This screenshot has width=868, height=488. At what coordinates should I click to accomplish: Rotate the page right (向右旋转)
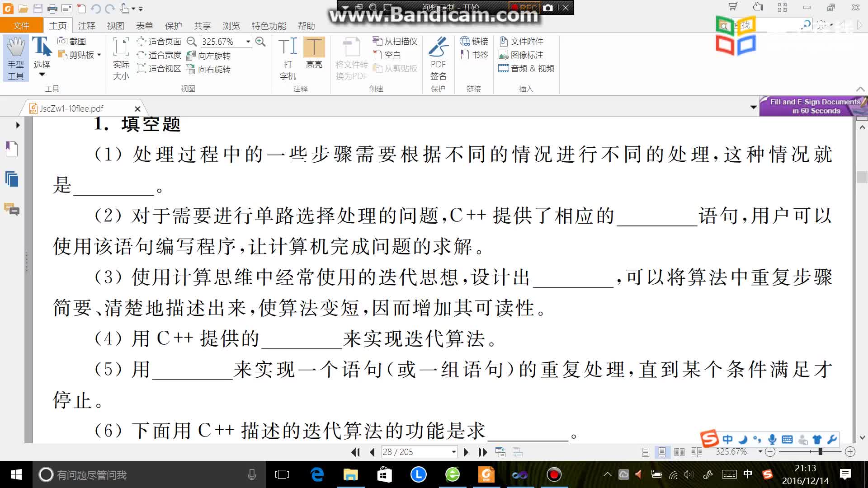[208, 69]
